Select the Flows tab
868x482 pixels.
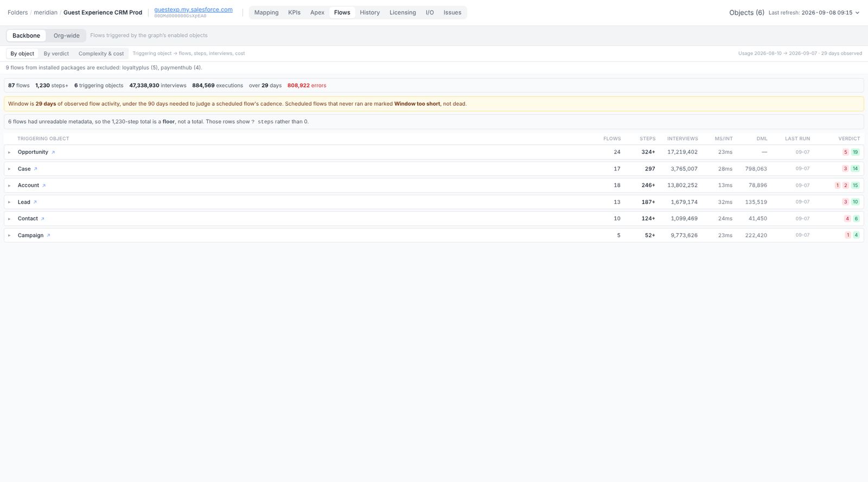click(x=342, y=12)
